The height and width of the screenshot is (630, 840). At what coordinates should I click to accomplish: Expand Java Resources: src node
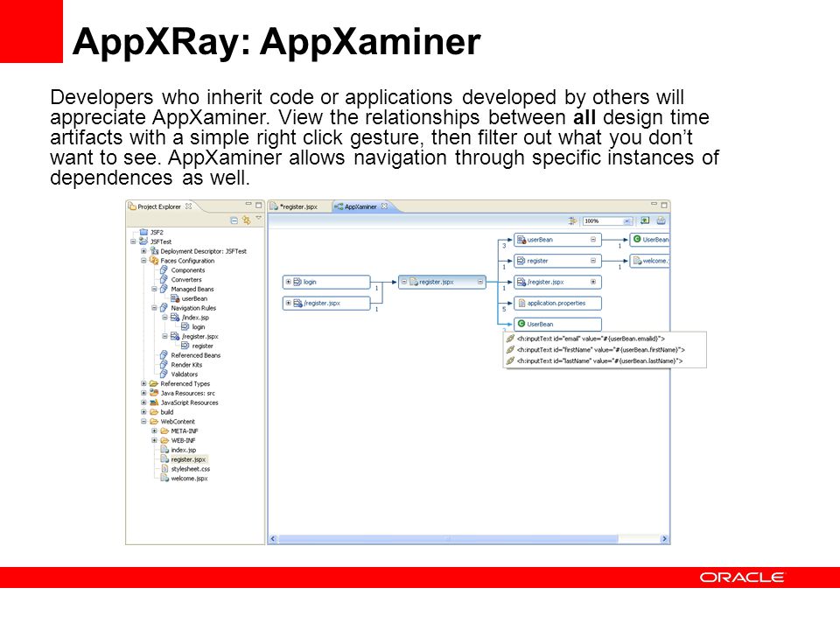point(143,393)
